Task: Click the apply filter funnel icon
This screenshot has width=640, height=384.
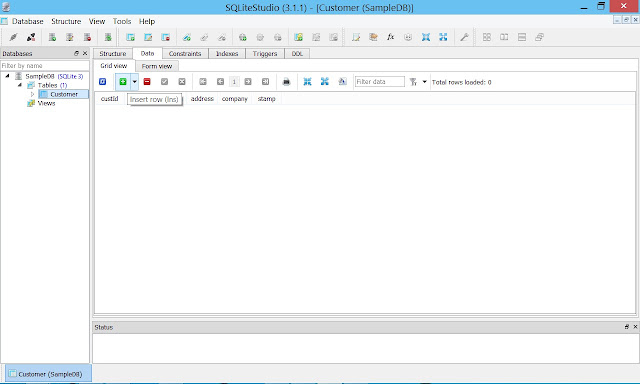Action: point(413,82)
